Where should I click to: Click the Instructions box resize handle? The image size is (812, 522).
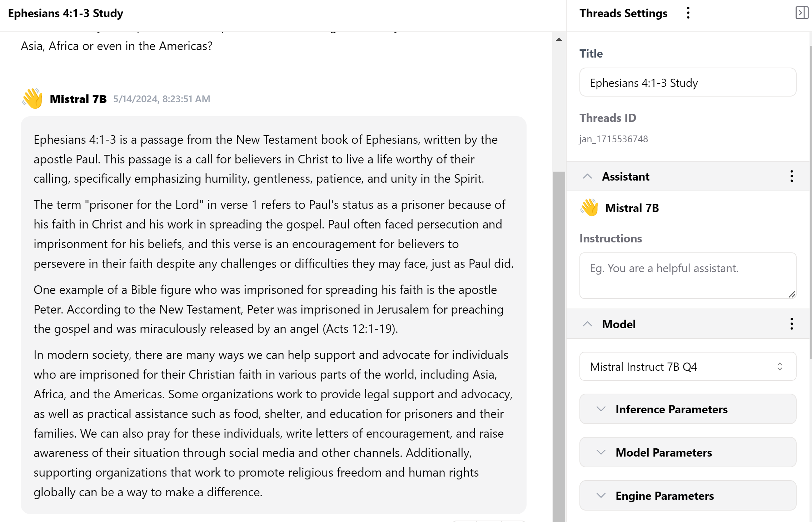(x=792, y=294)
